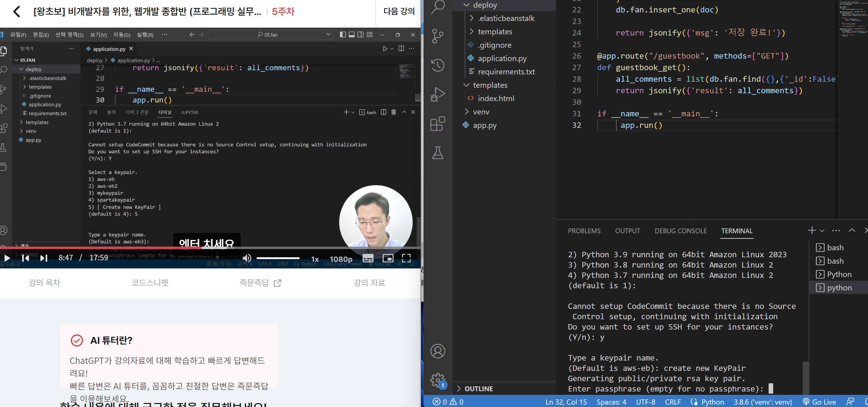Click 다음 강의 button
The height and width of the screenshot is (407, 868).
pos(399,12)
